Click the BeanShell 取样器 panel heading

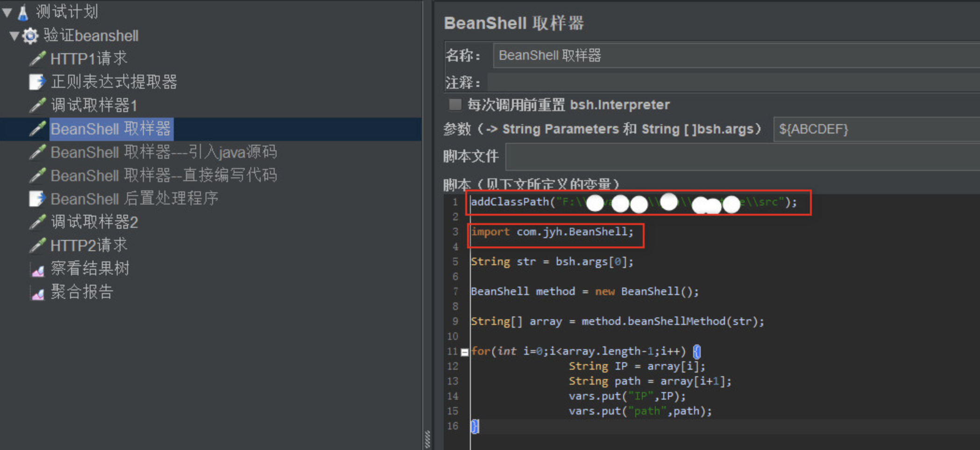click(514, 23)
